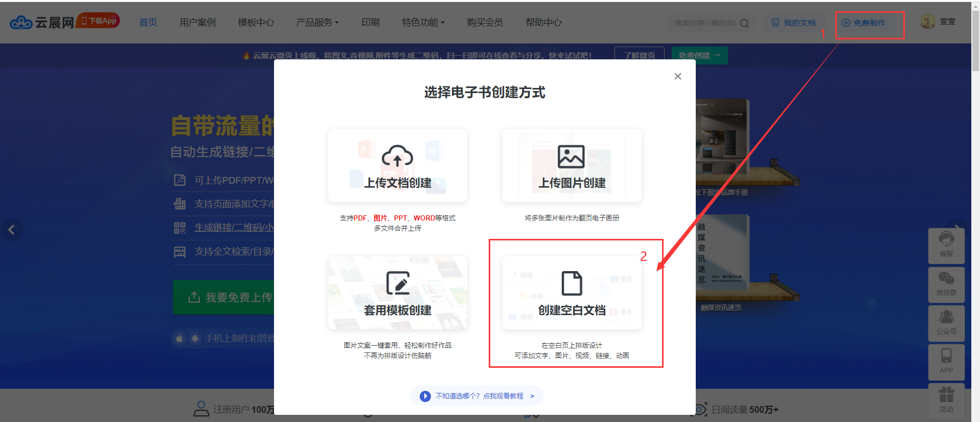The width and height of the screenshot is (980, 422).
Task: Open the activity (活动) gift icon
Action: pyautogui.click(x=946, y=399)
